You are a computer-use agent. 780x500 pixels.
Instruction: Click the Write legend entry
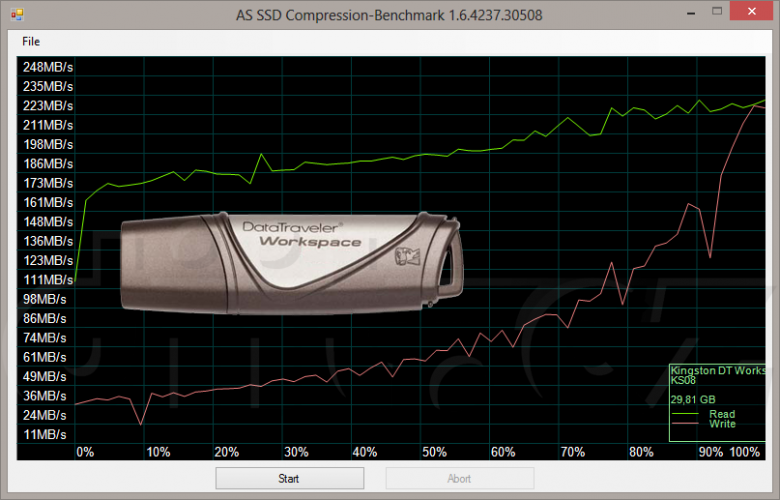[x=722, y=424]
